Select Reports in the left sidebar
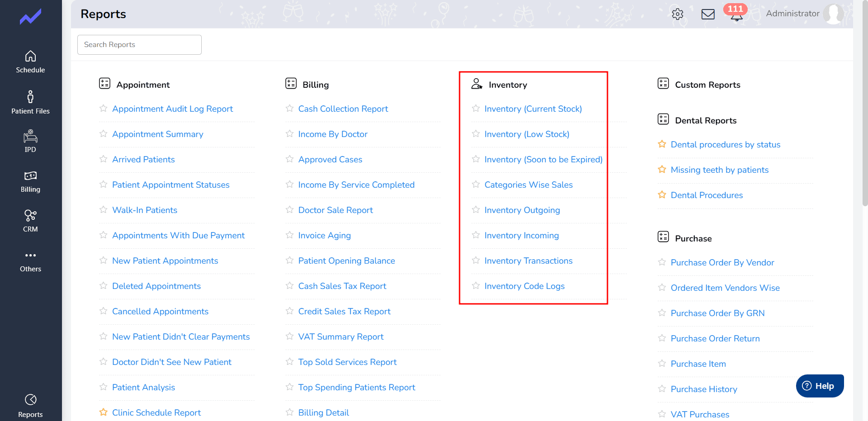The width and height of the screenshot is (868, 421). pyautogui.click(x=30, y=406)
